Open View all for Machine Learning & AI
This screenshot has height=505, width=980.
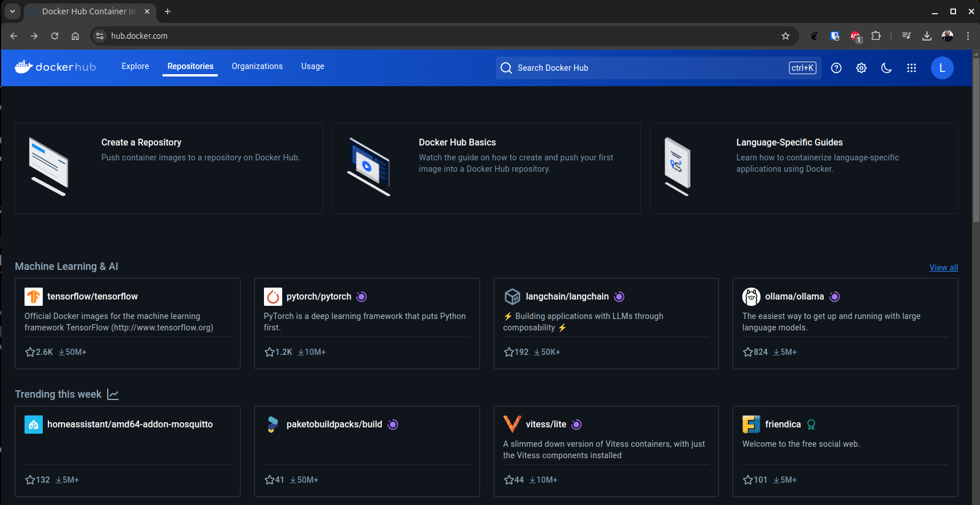944,268
